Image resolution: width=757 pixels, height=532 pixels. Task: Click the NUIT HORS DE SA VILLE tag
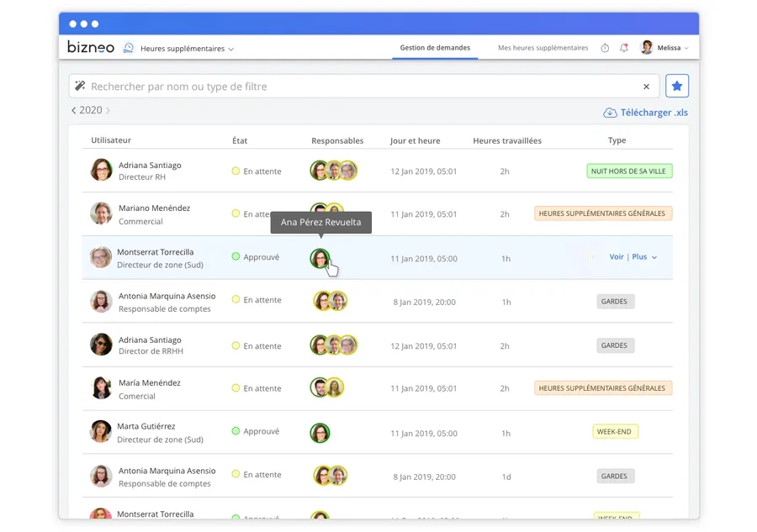[629, 171]
